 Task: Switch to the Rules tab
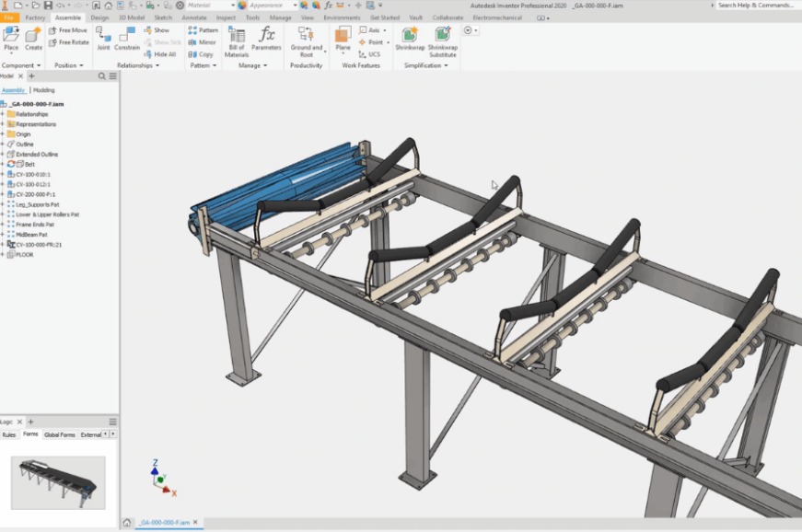[8, 434]
